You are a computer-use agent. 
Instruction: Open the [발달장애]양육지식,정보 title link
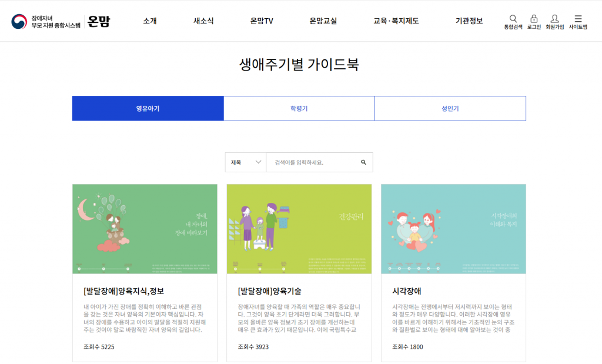point(123,291)
